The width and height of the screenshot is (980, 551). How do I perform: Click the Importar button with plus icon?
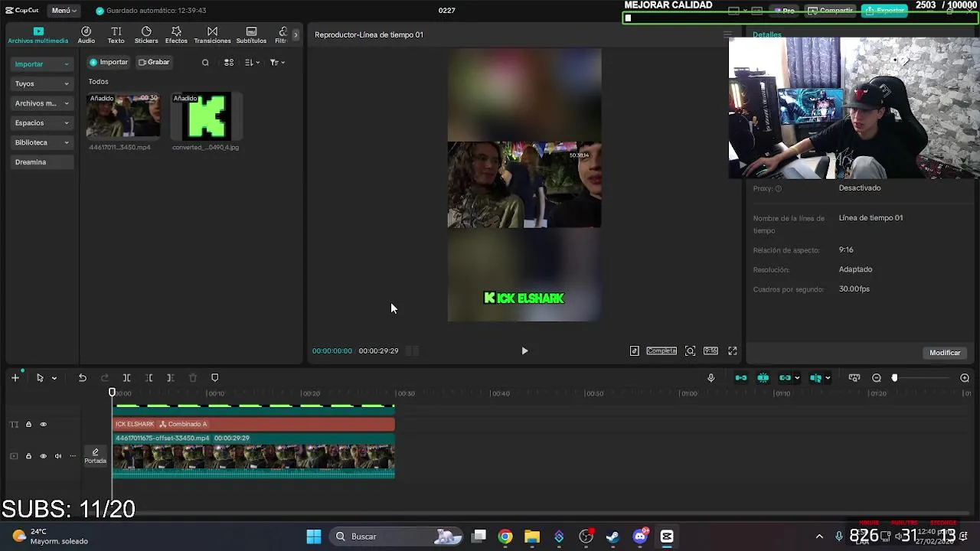[109, 62]
